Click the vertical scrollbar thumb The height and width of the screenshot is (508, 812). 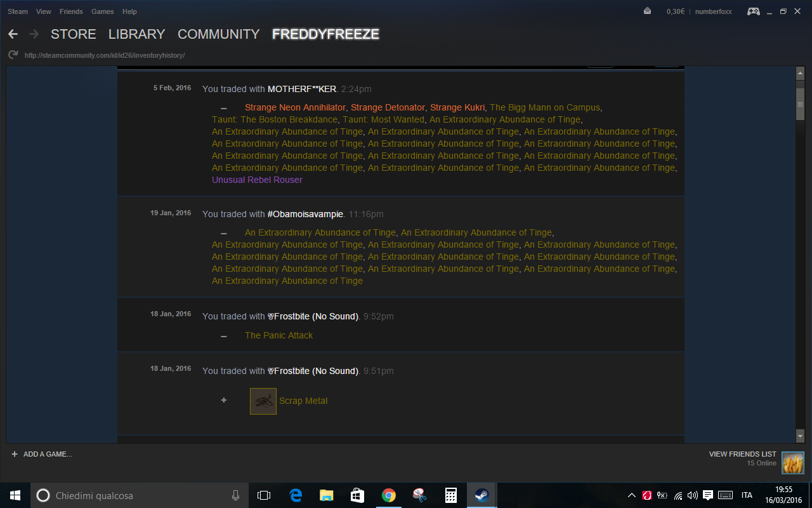(x=800, y=104)
